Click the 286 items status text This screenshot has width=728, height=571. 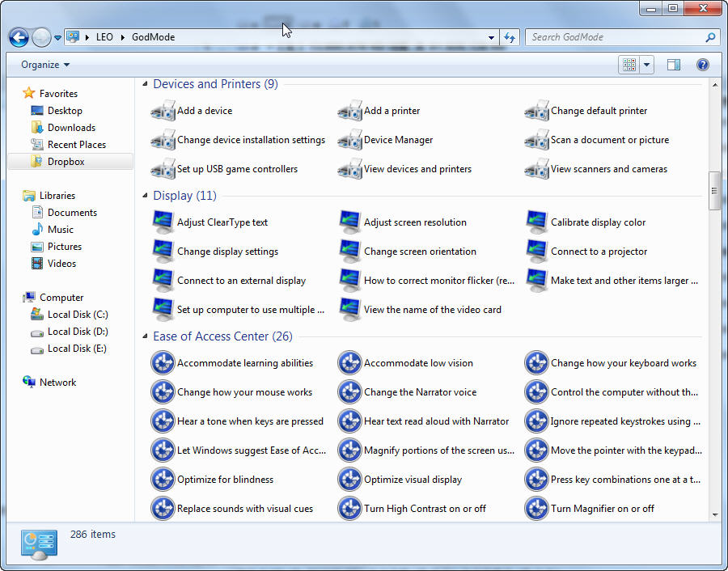pyautogui.click(x=93, y=535)
